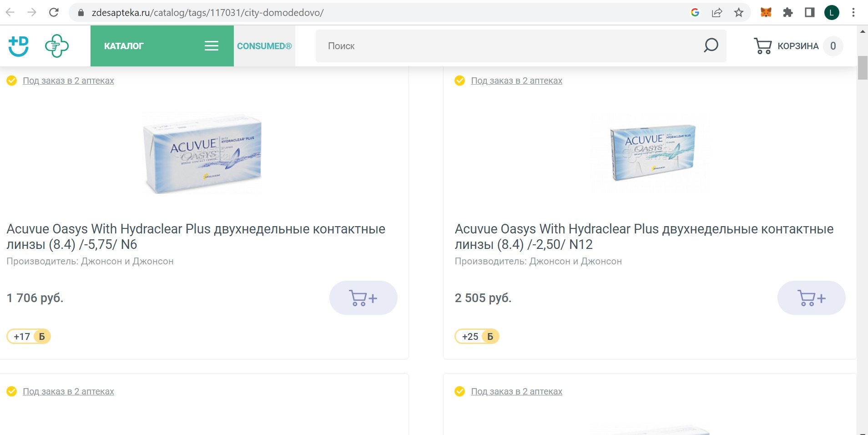Click yellow check icon of -2,50 N12 card
The height and width of the screenshot is (435, 868).
coord(460,81)
